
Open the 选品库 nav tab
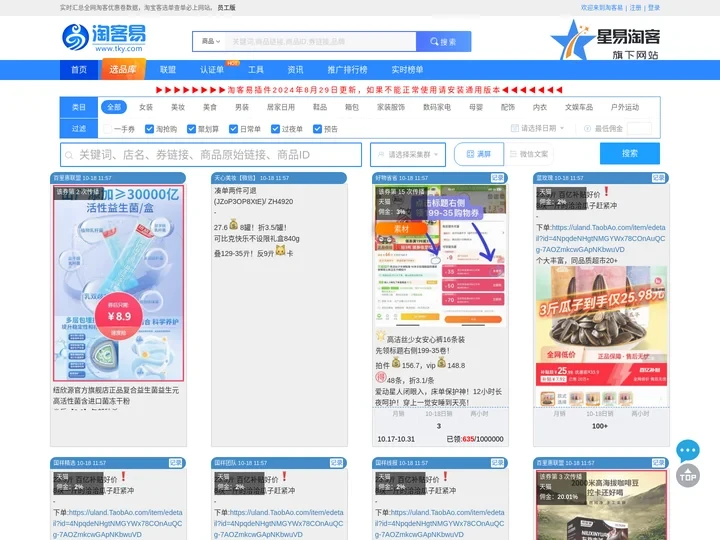pos(123,69)
